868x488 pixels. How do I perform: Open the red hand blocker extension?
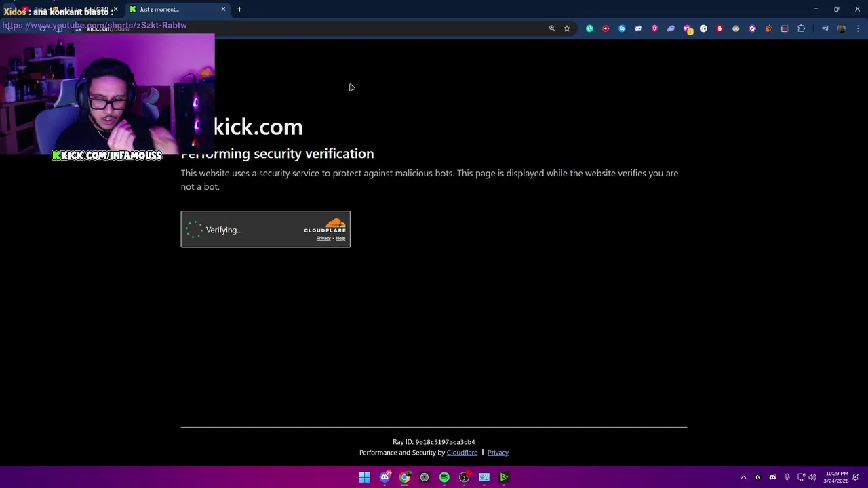pos(719,28)
